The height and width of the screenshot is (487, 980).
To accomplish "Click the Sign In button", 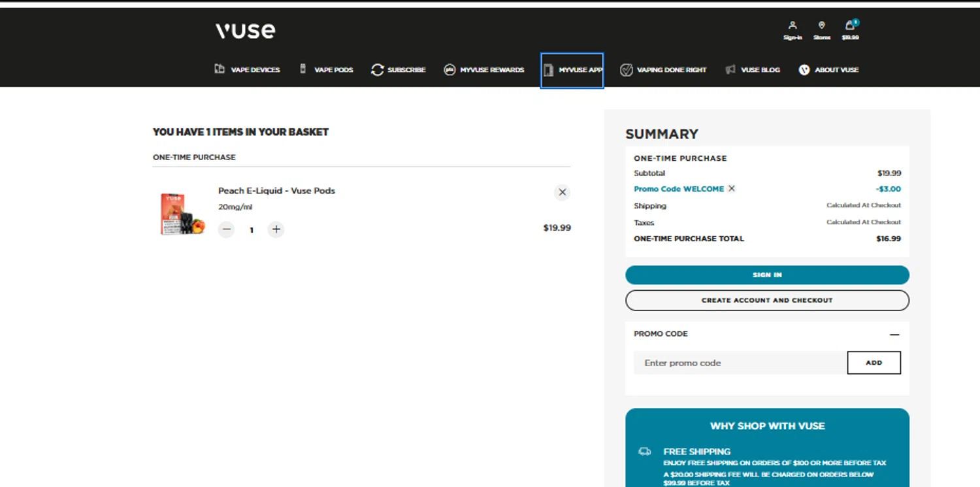I will click(767, 275).
